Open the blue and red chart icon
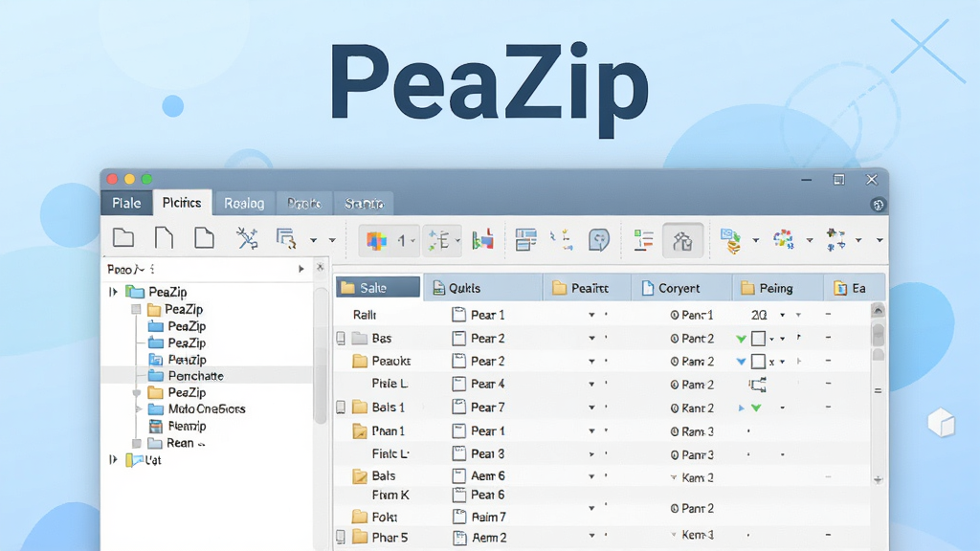Image resolution: width=980 pixels, height=551 pixels. pos(482,240)
